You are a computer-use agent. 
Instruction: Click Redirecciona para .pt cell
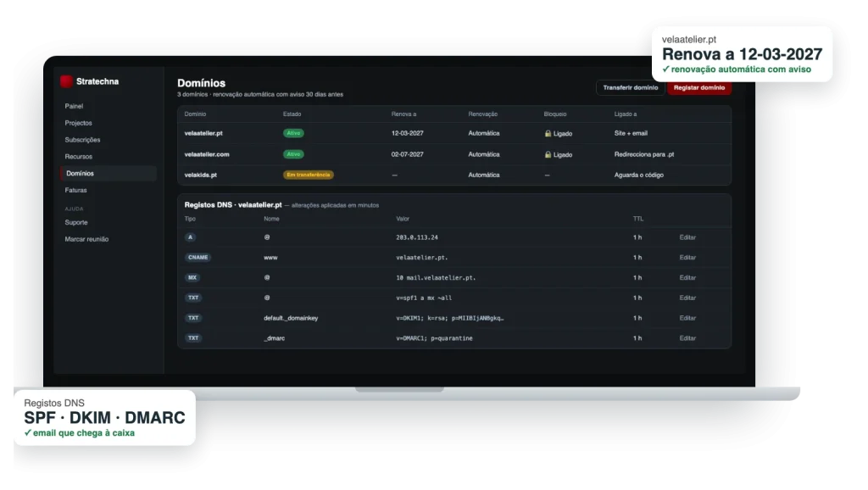coord(644,154)
